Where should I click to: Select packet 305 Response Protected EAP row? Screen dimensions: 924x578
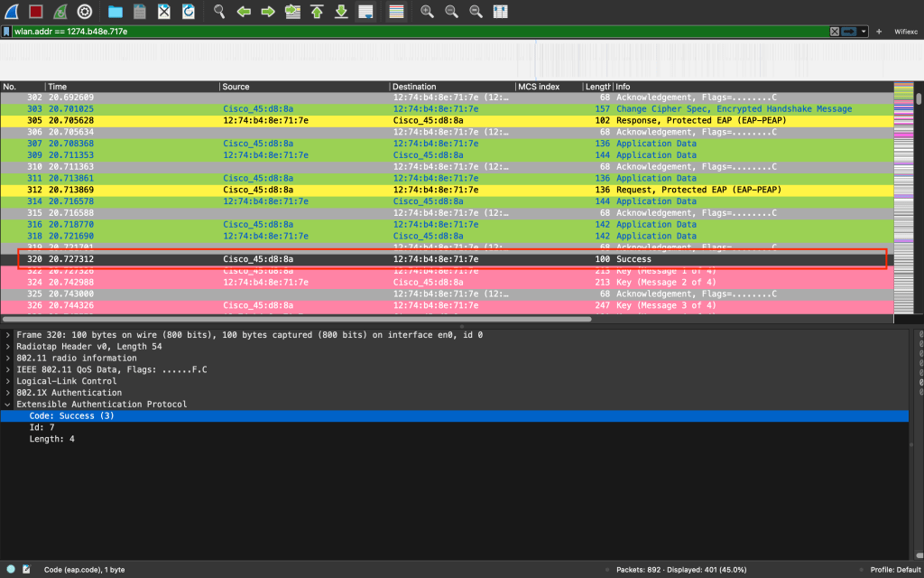click(x=451, y=120)
